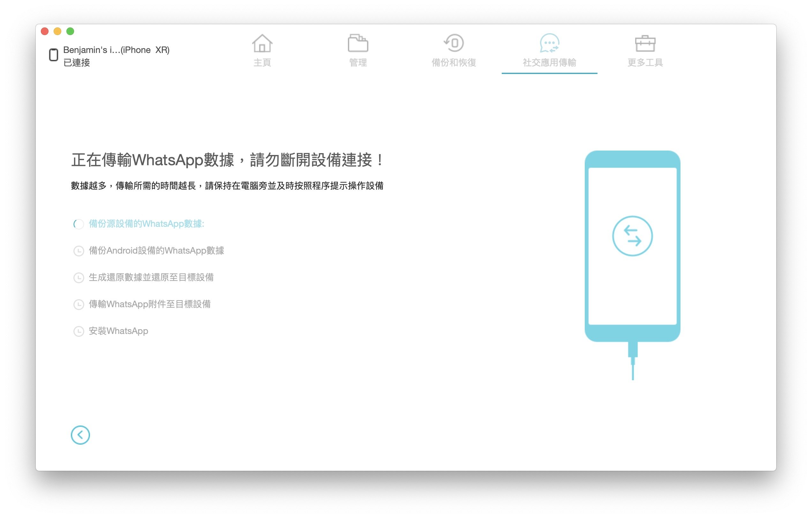Click the clock icon beside 安裝WhatsApp
The height and width of the screenshot is (518, 812).
tap(79, 331)
